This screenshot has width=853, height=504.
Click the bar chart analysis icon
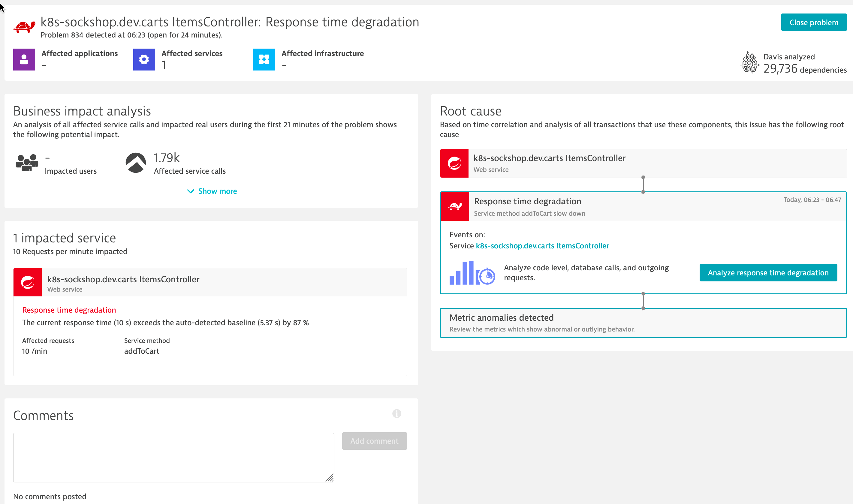[472, 273]
